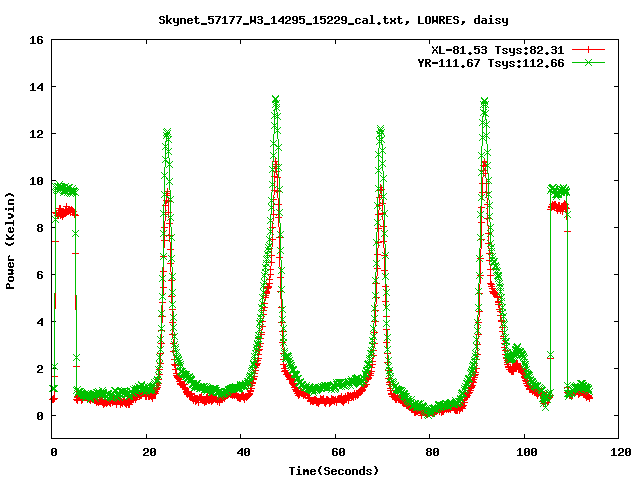Click the 60 tick label on x-axis
This screenshot has height=480, width=640.
pos(335,452)
